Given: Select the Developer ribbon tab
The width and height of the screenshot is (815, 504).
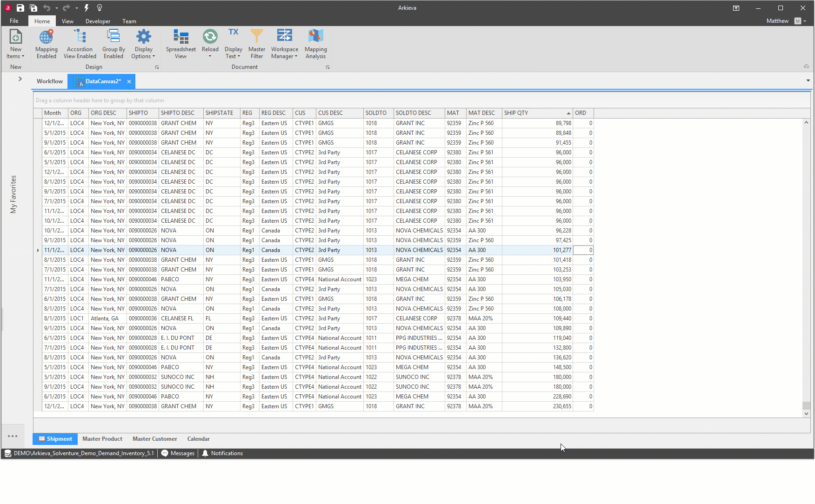Looking at the screenshot, I should (98, 21).
